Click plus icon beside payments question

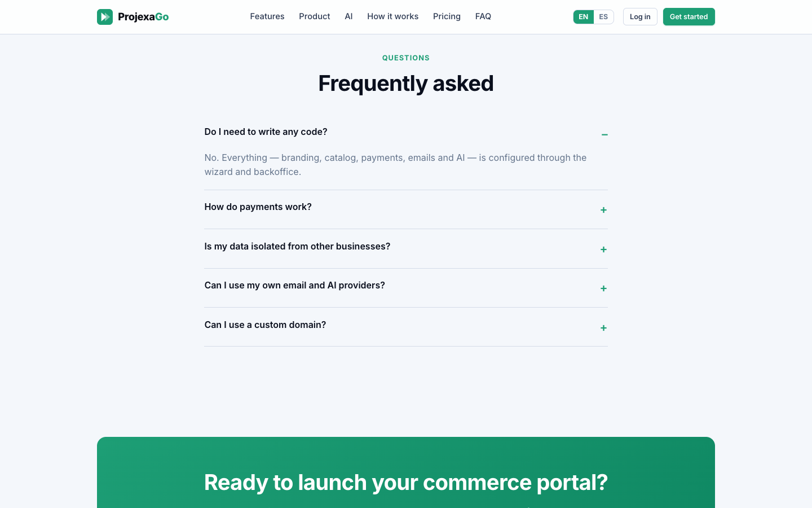[603, 210]
